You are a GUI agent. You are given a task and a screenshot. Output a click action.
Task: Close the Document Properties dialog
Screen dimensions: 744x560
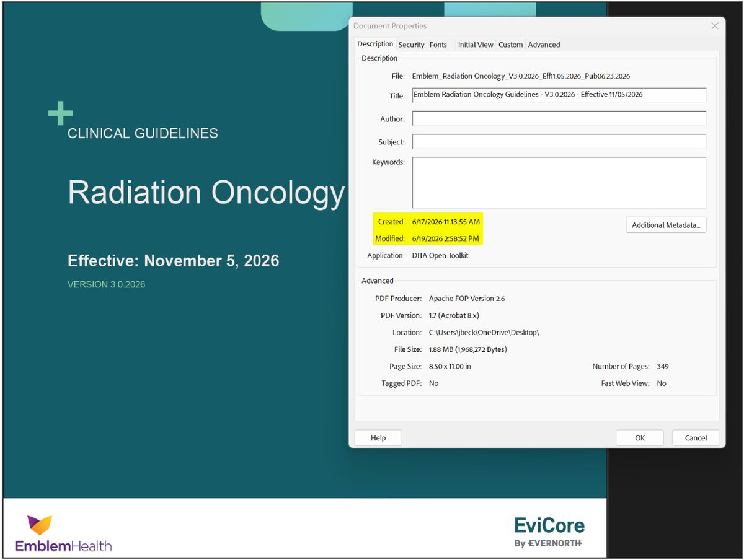[x=715, y=26]
